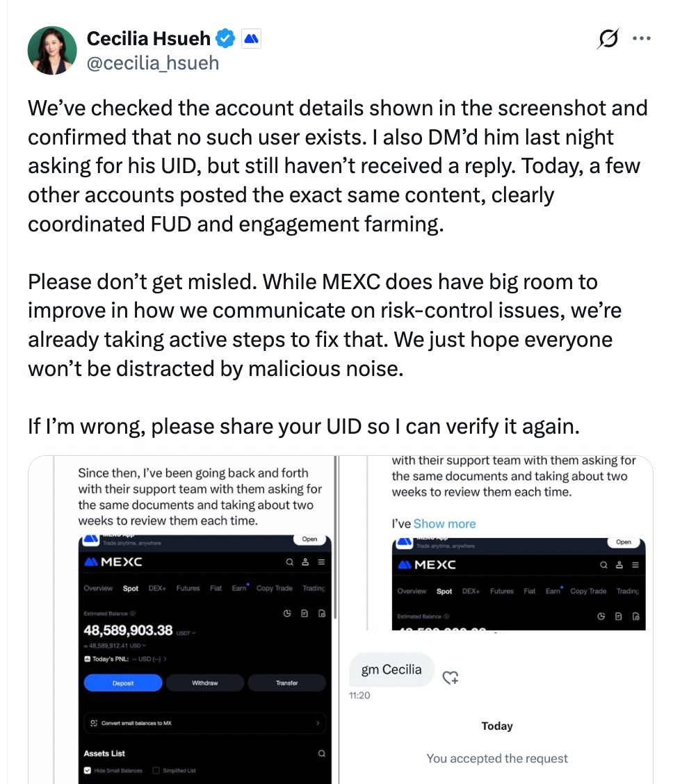This screenshot has width=673, height=784.
Task: Open the three-dot more options menu
Action: 642,39
